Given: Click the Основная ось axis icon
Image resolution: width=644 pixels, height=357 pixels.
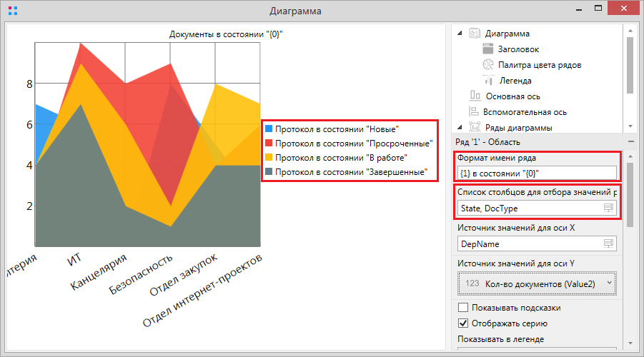Looking at the screenshot, I should [x=475, y=96].
